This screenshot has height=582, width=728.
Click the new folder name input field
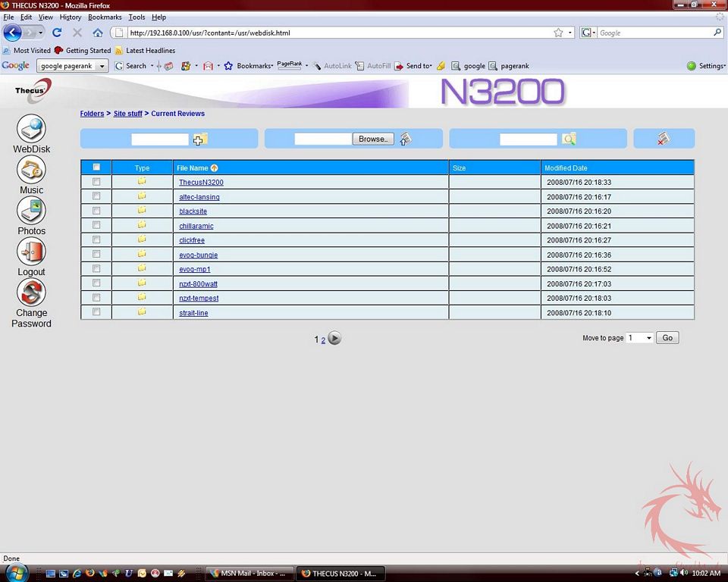coord(160,139)
